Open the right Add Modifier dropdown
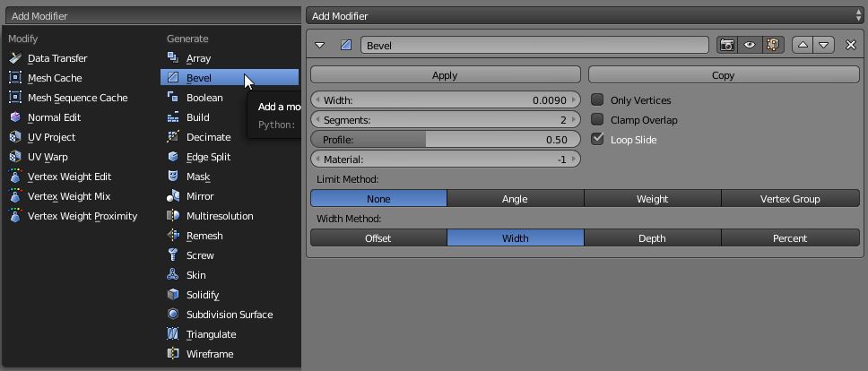Image resolution: width=868 pixels, height=371 pixels. (583, 15)
